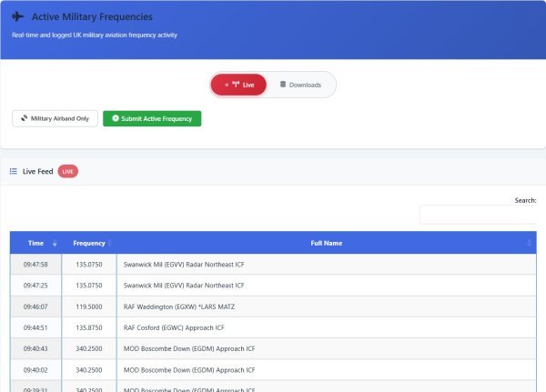Click 135.0750 frequency in the 09:47:25 row
The image size is (546, 392).
pos(89,286)
